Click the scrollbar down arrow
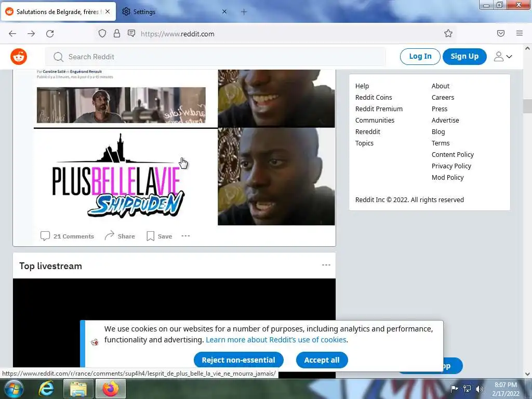The image size is (532, 399). point(527,374)
